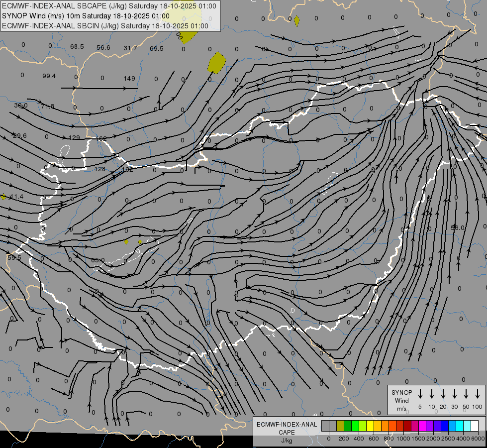The width and height of the screenshot is (487, 448).
Task: Select the dark green CAPE swatch
Action: pos(348,426)
